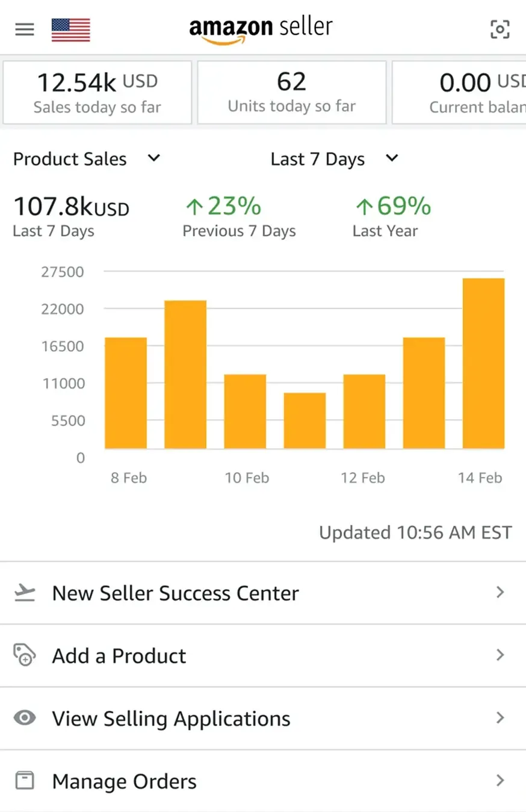
Task: Open New Seller Success Center chevron
Action: [x=500, y=593]
